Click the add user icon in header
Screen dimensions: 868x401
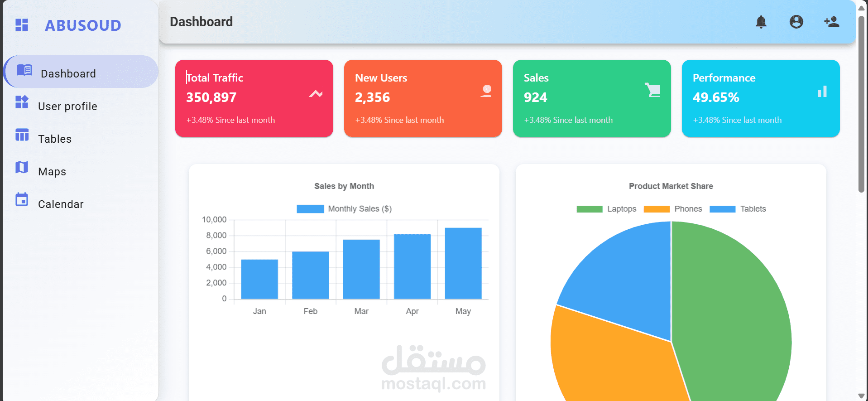(832, 22)
